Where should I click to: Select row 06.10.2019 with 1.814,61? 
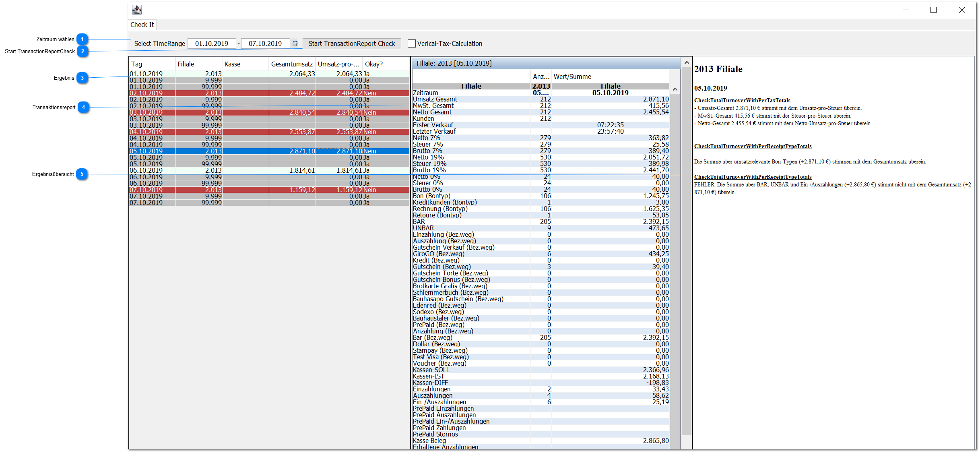269,170
